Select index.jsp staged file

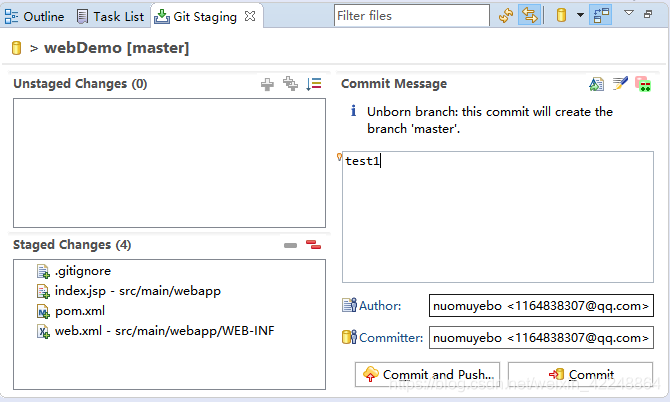tap(138, 291)
